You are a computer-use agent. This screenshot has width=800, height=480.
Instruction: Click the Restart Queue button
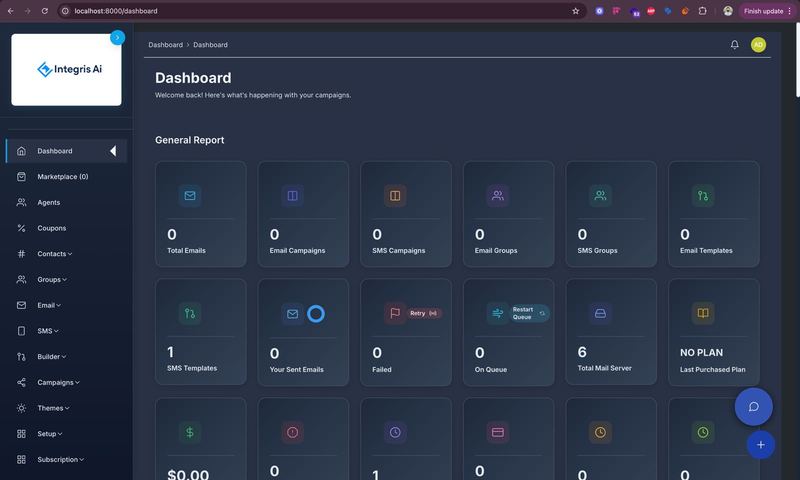pos(529,313)
